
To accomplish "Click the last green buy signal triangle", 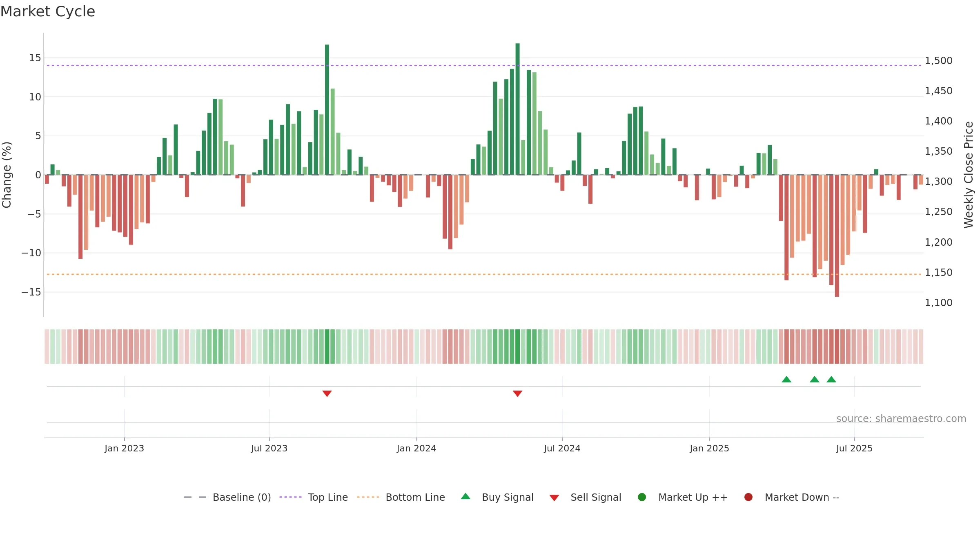I will point(831,380).
